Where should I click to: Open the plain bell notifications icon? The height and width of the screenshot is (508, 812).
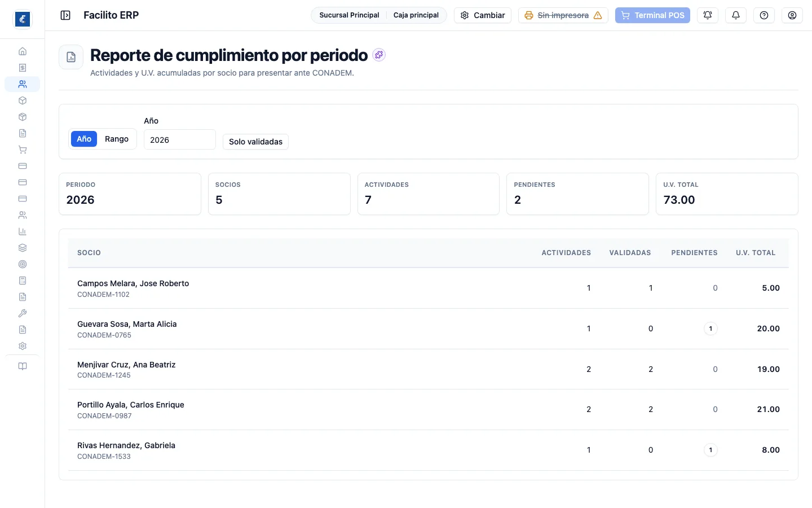point(736,15)
